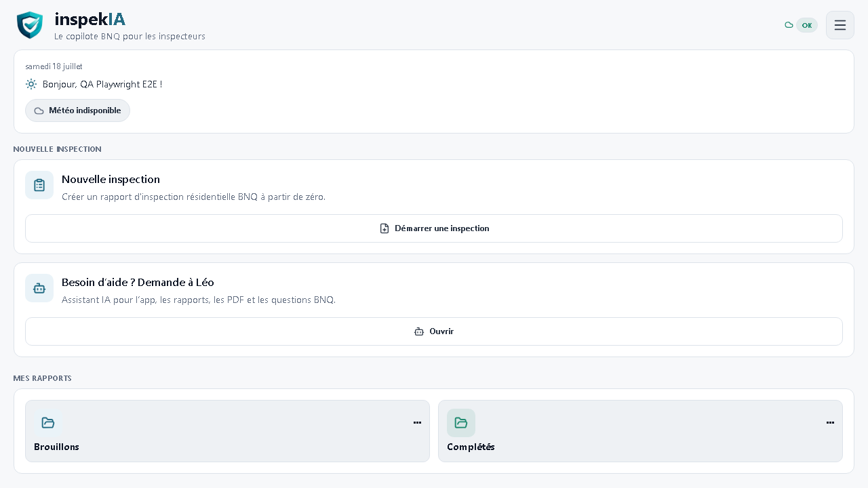This screenshot has height=488, width=868.
Task: Click the clipboard Nouvelle inspection icon
Action: click(x=39, y=185)
